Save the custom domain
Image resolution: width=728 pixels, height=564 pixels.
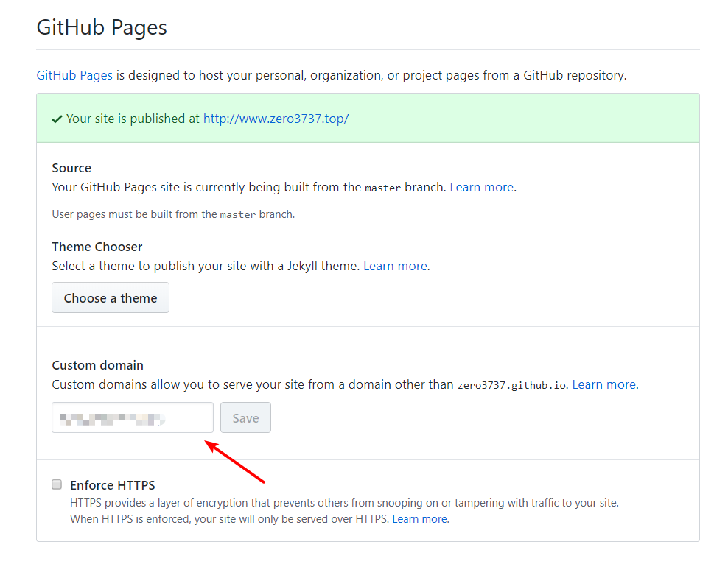point(245,418)
